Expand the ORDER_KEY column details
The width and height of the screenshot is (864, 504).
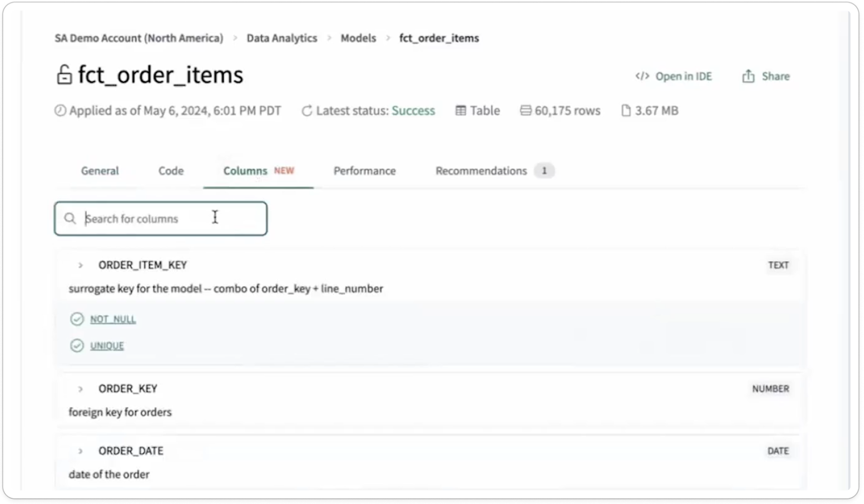pos(80,388)
